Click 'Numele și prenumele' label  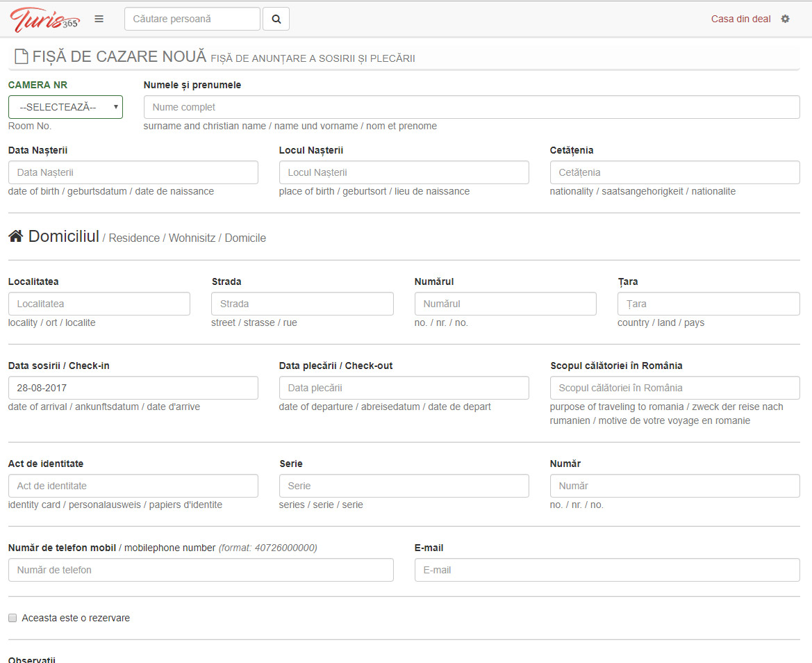pyautogui.click(x=192, y=85)
